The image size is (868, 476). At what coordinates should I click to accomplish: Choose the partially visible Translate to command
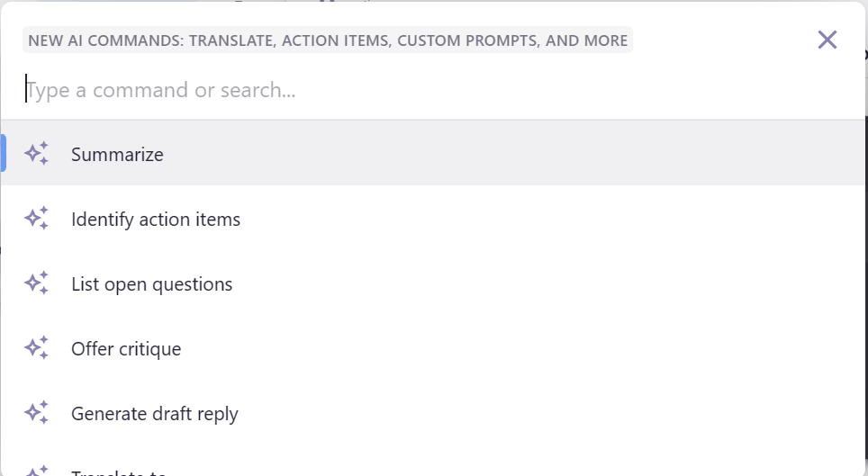tap(117, 472)
